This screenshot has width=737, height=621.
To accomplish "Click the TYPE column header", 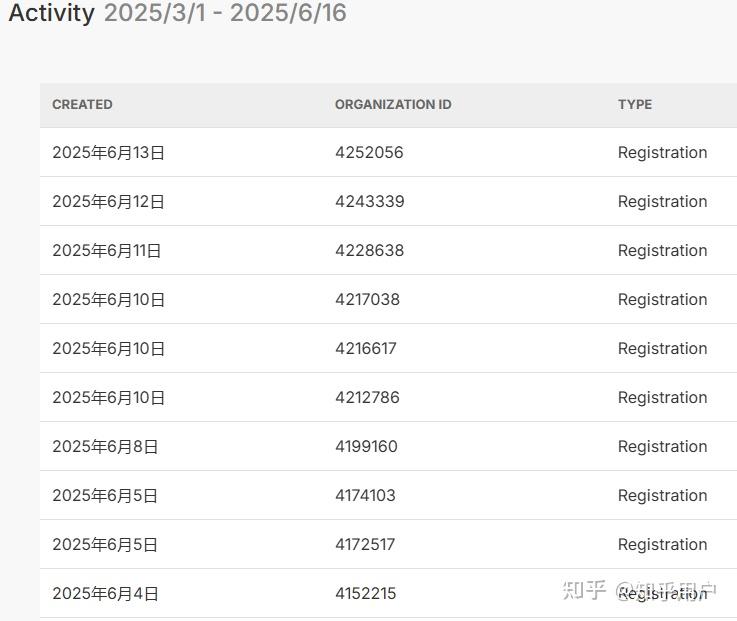I will [635, 104].
